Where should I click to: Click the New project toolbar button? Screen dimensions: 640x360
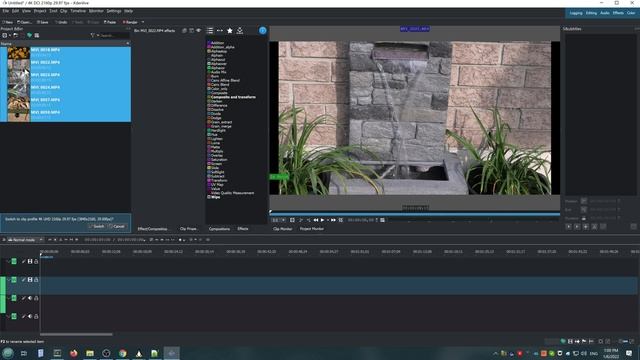7,22
